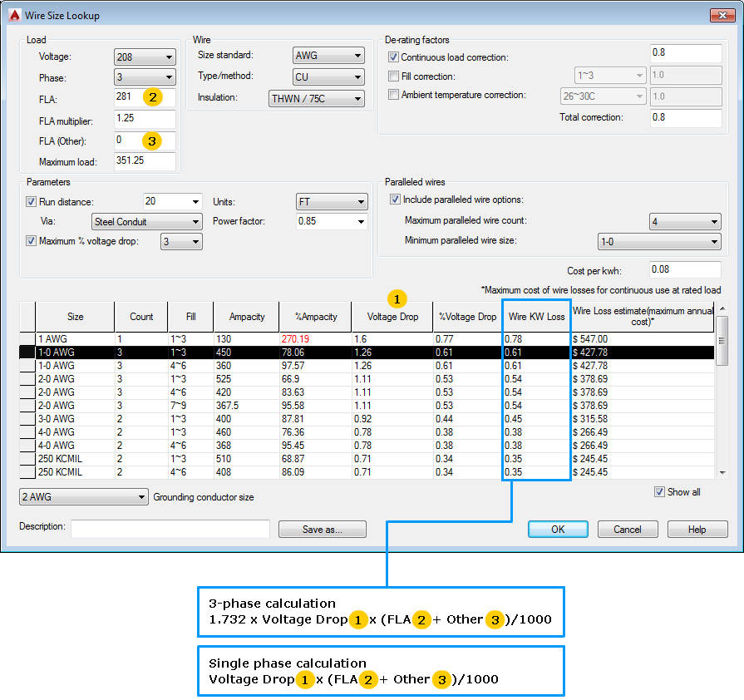744x700 pixels.
Task: Click the Cost per kwh field
Action: (685, 269)
